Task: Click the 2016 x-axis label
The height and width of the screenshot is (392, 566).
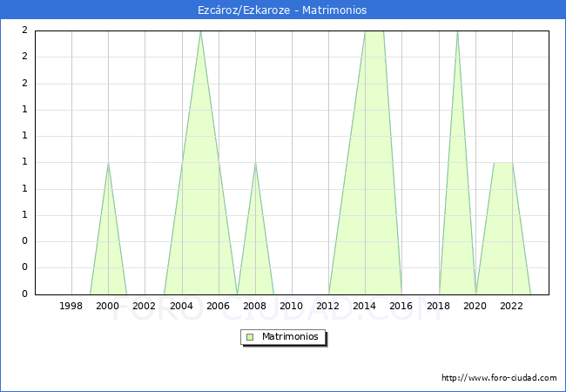Action: [401, 306]
